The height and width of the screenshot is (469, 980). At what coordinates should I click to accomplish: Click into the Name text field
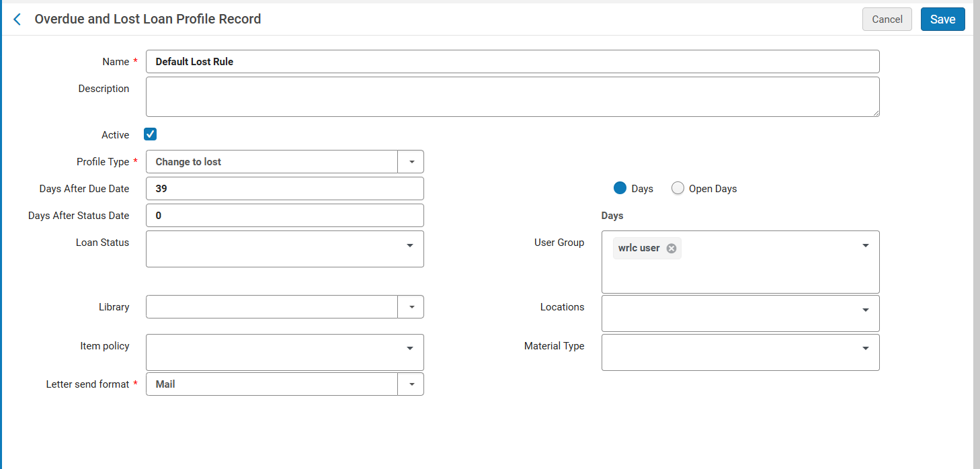coord(512,62)
